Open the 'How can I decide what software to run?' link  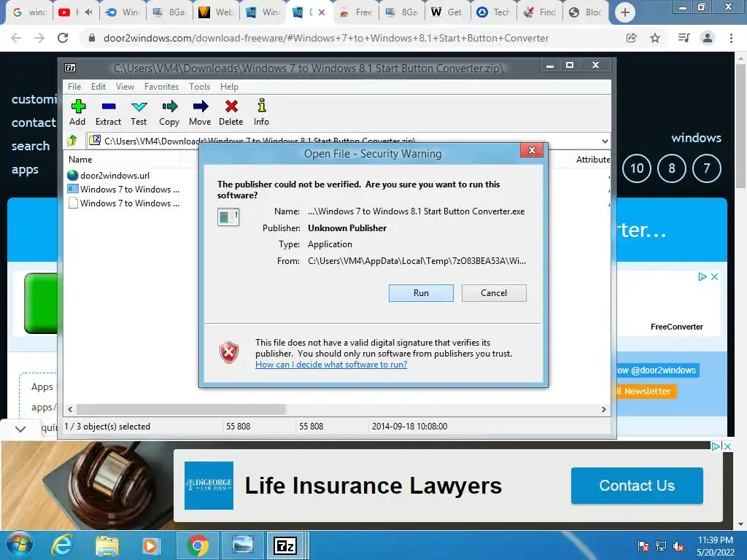(x=331, y=365)
